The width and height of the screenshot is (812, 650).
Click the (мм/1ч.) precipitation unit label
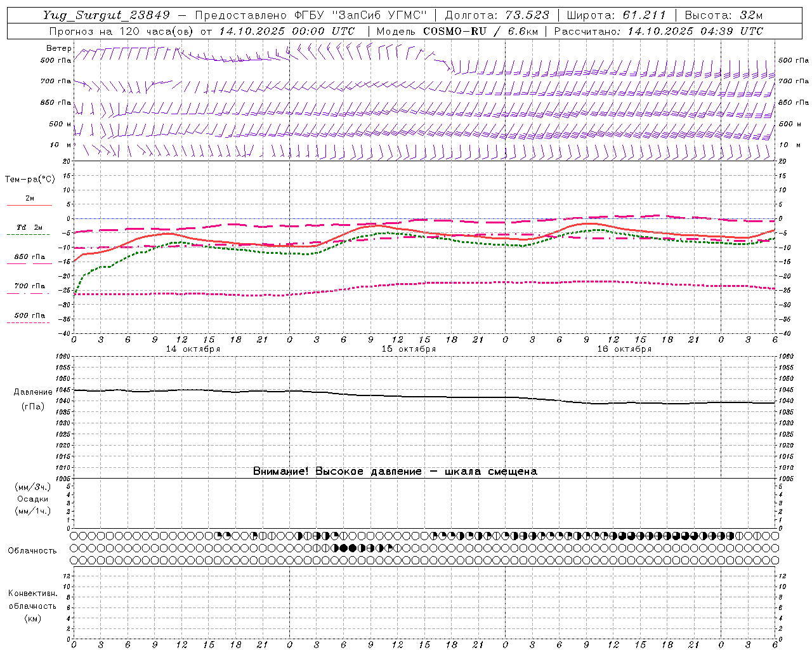(33, 511)
